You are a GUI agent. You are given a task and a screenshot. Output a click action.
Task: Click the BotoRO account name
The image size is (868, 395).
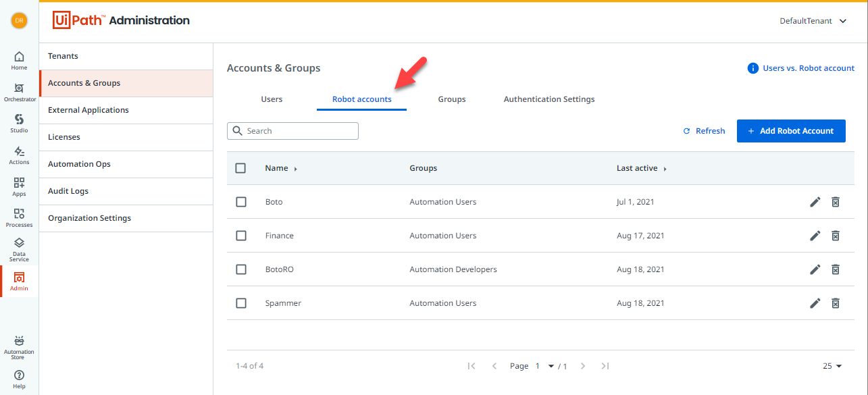[279, 269]
